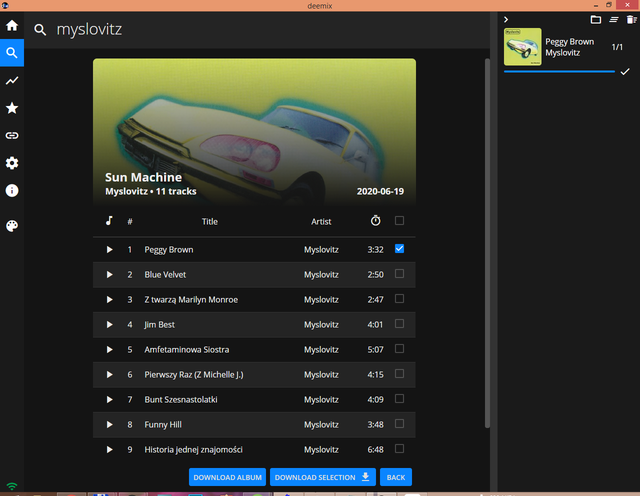Click the Download Album button

[227, 477]
